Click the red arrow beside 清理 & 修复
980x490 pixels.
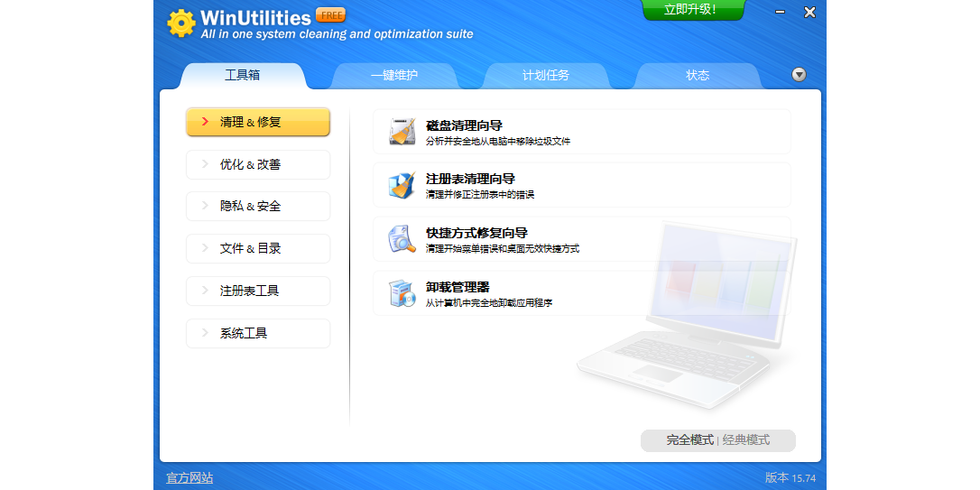coord(205,121)
